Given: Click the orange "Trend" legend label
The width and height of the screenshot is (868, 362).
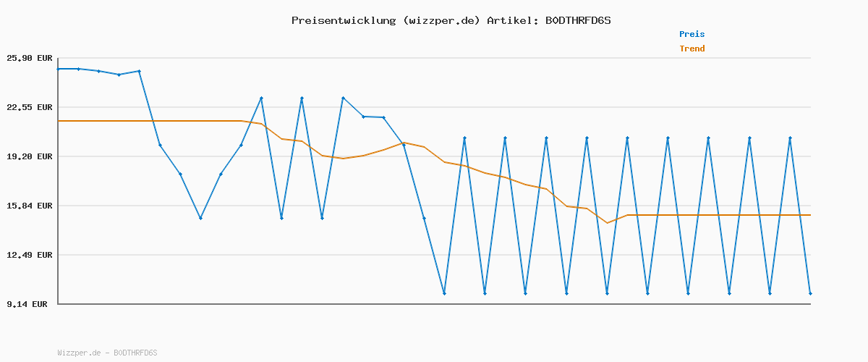Looking at the screenshot, I should (692, 49).
